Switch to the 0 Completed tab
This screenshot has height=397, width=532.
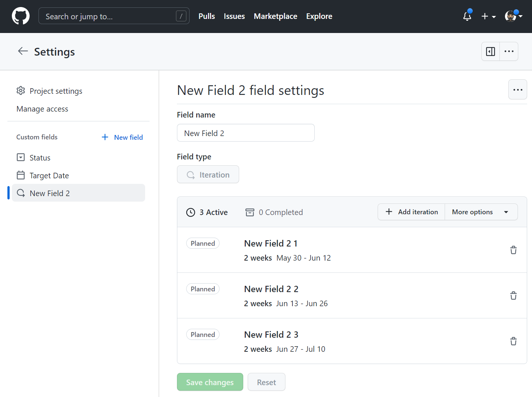point(274,212)
